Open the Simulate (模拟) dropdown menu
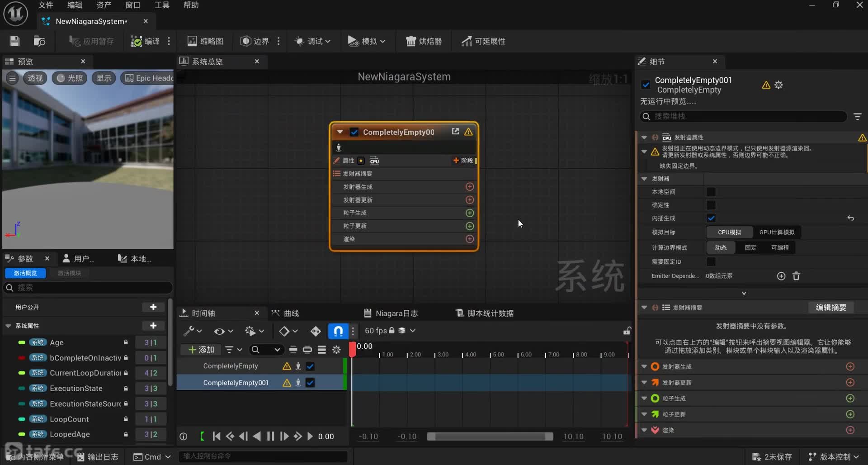The width and height of the screenshot is (868, 465). click(x=367, y=41)
